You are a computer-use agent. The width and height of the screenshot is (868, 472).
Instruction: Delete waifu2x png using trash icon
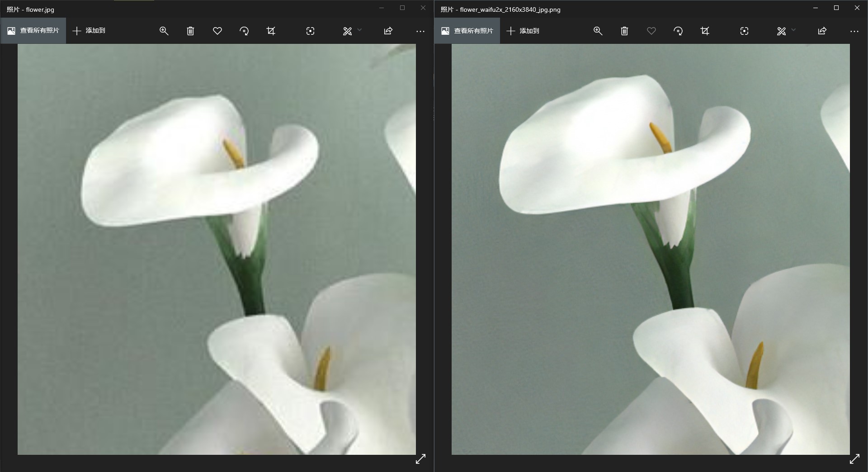click(x=624, y=31)
